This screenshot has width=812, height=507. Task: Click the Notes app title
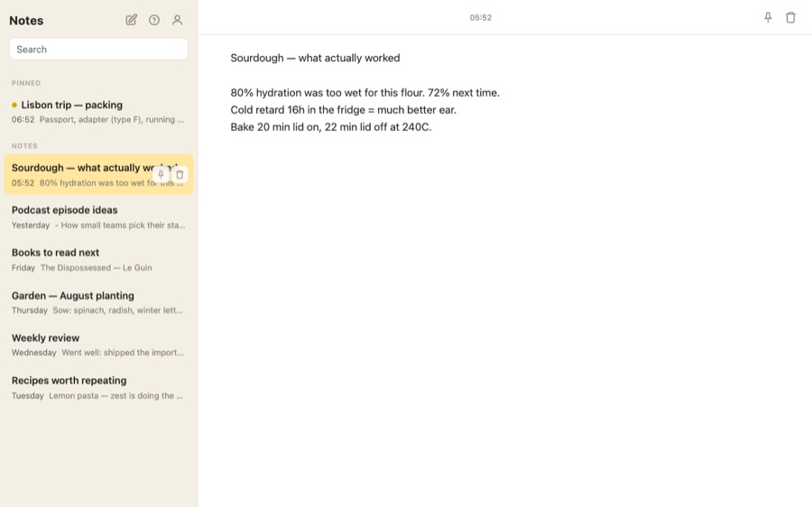tap(26, 20)
